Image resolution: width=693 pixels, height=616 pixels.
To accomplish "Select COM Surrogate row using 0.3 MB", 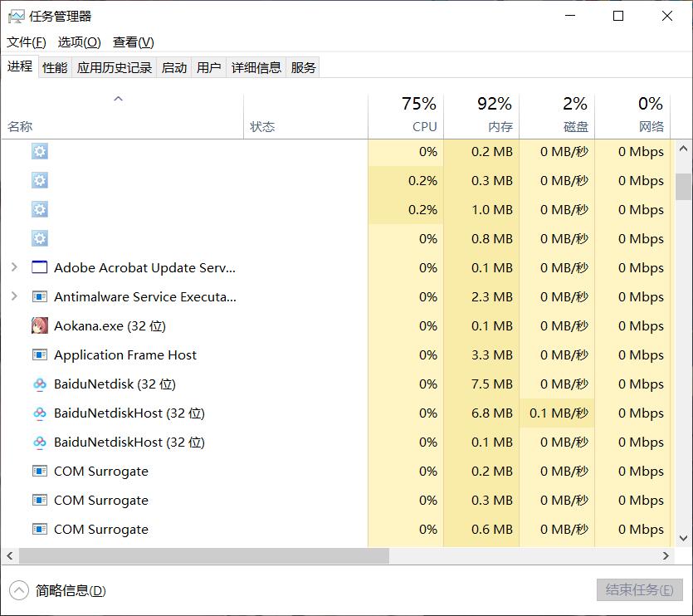I will [x=336, y=500].
